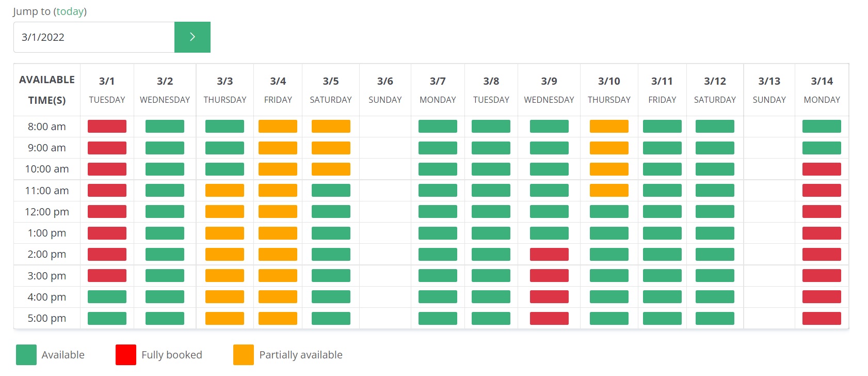
Task: Click the AVAILABLE TIME(S) header cell
Action: click(47, 90)
